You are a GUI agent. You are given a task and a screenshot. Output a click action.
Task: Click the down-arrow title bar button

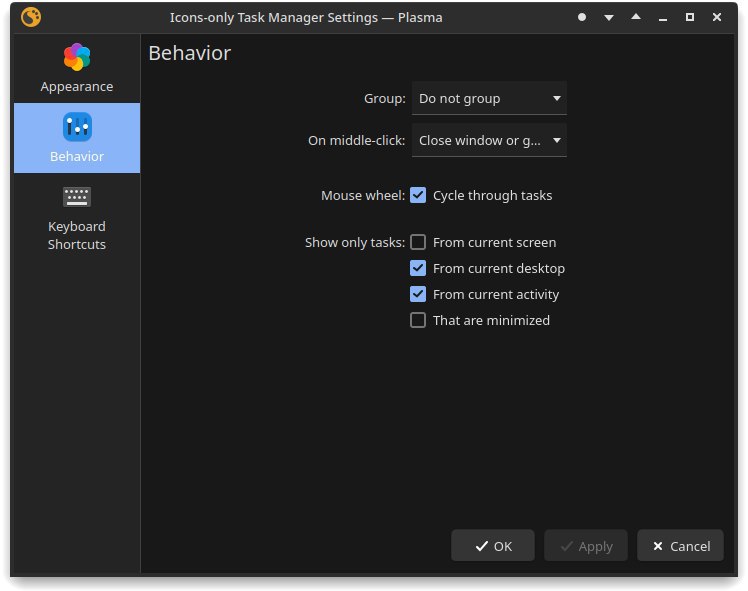pos(609,17)
